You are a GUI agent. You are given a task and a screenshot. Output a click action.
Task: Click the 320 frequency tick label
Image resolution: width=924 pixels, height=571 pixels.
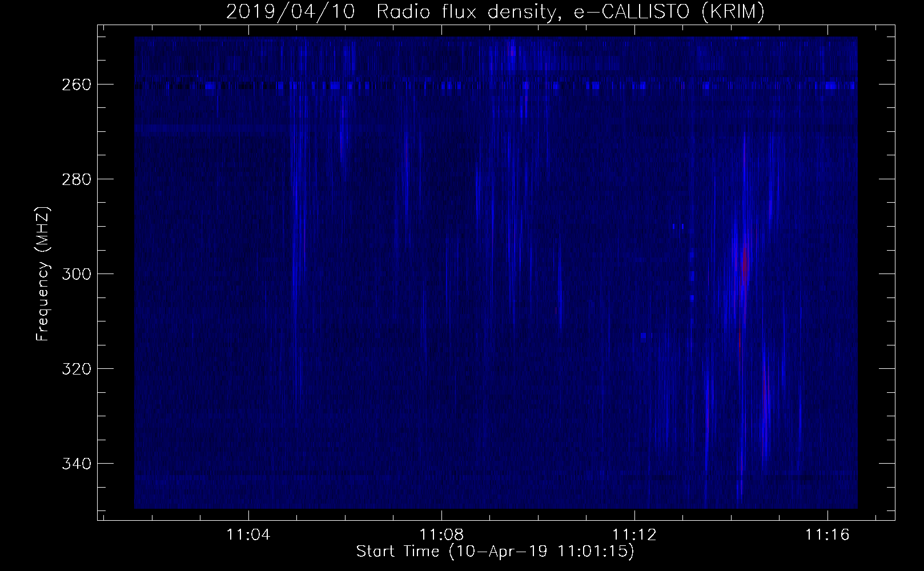coord(75,369)
